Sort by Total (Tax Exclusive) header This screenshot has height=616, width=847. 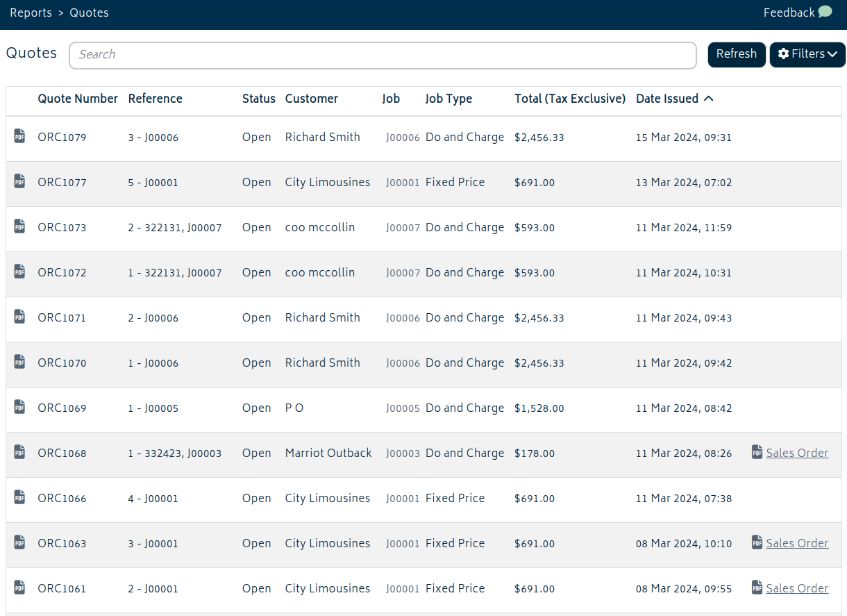(570, 99)
